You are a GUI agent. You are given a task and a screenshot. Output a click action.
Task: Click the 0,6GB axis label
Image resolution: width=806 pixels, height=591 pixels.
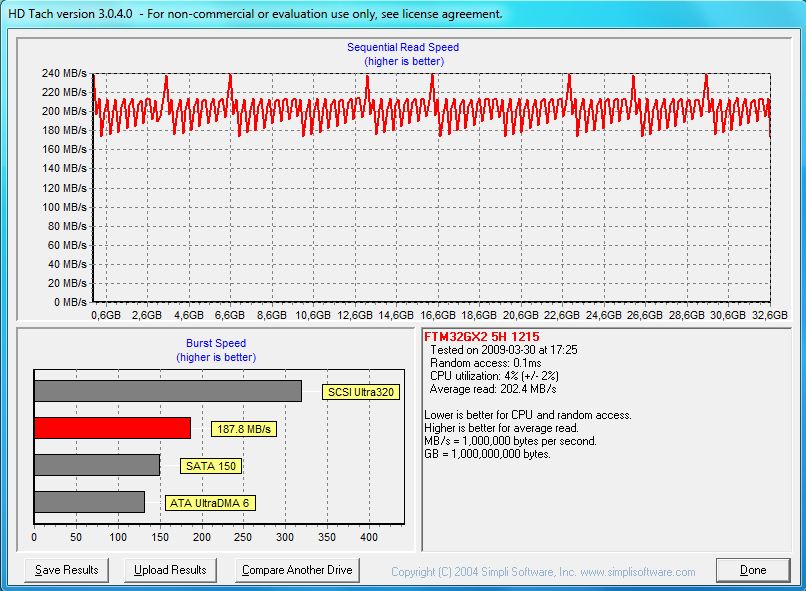click(106, 315)
